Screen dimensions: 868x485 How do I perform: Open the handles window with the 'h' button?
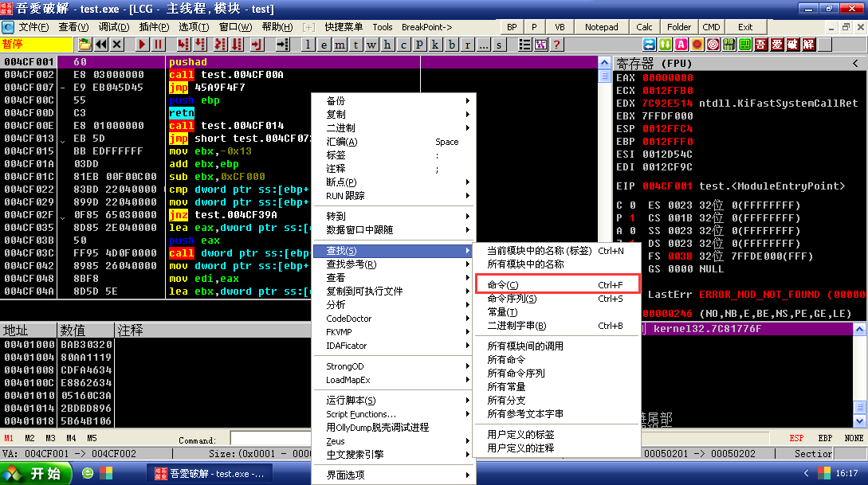387,45
